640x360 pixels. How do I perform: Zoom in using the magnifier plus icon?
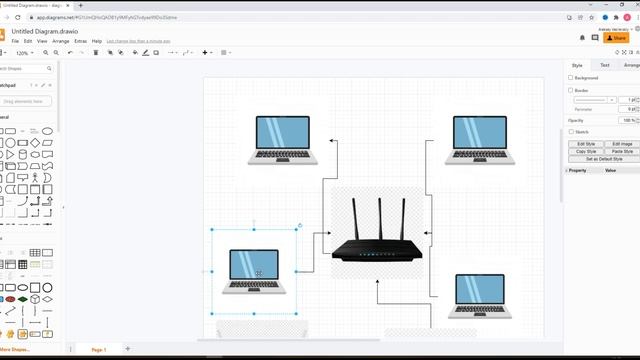(46, 53)
